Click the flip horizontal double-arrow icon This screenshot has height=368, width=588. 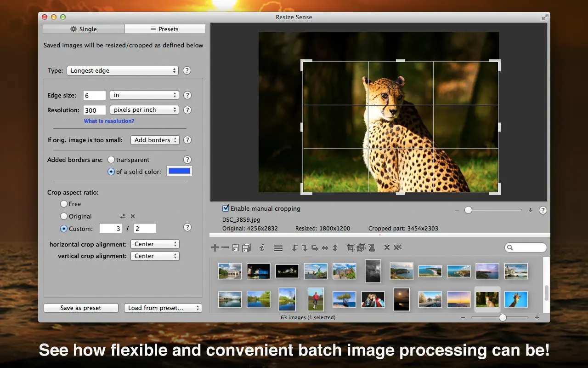click(325, 248)
